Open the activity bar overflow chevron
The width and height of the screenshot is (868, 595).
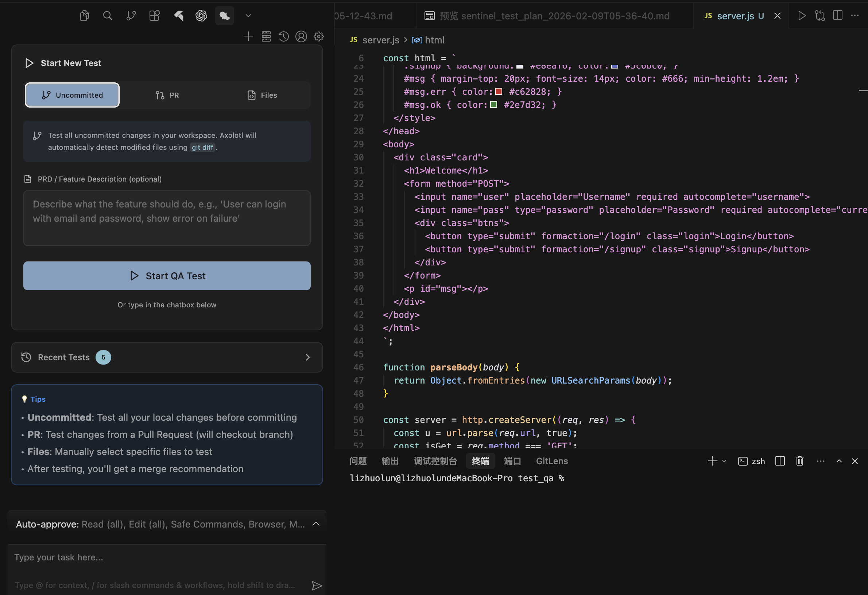248,16
